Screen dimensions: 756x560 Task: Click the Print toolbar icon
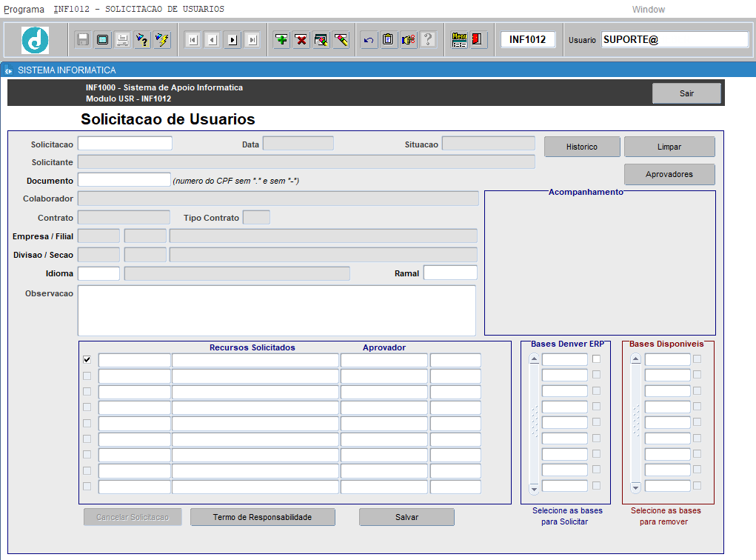122,39
